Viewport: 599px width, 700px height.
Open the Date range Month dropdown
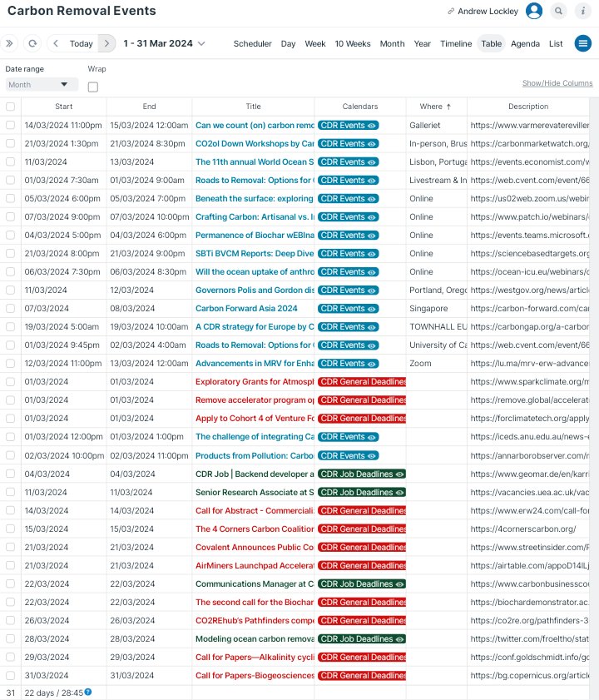42,84
